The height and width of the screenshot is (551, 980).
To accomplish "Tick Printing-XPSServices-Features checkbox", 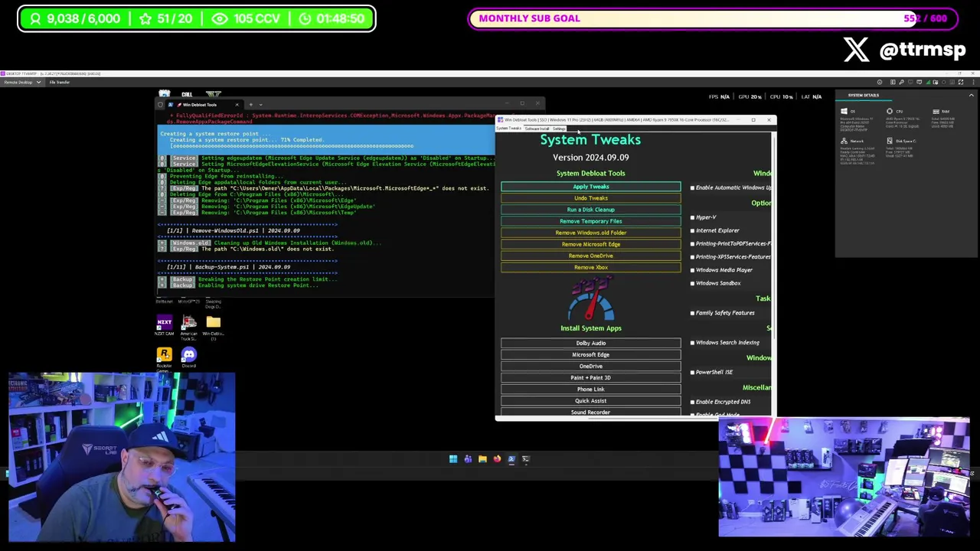I will pos(692,256).
